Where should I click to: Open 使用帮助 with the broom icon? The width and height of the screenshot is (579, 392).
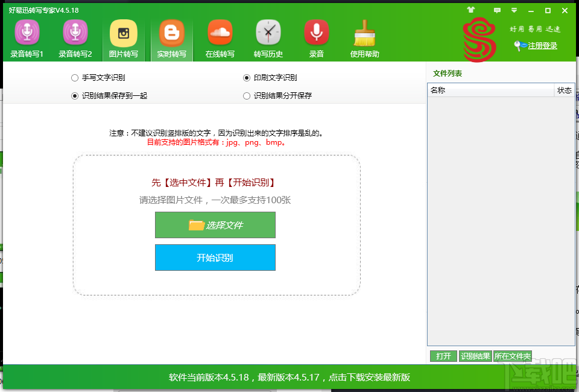click(364, 37)
